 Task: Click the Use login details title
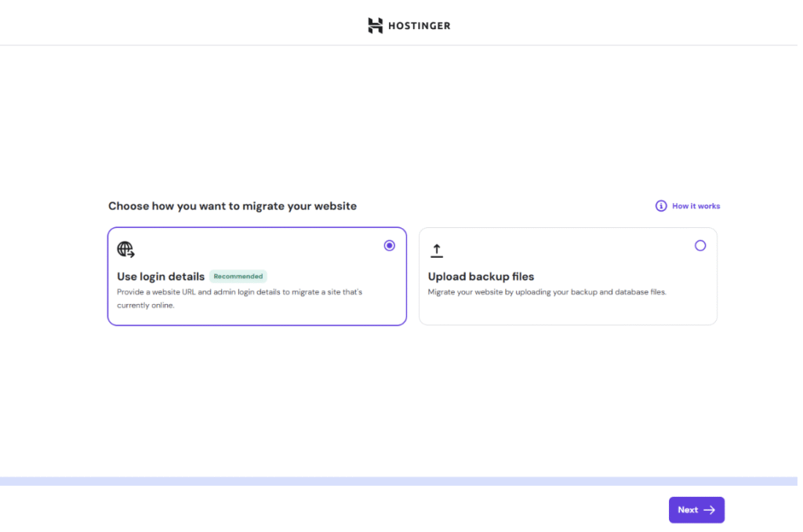click(x=161, y=277)
